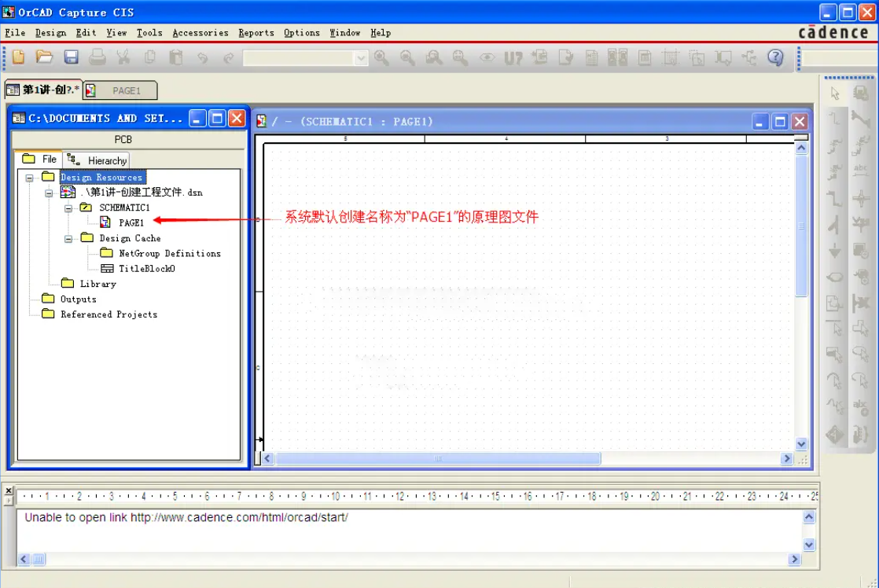The width and height of the screenshot is (879, 588).
Task: Select File tab in project manager
Action: click(x=39, y=160)
